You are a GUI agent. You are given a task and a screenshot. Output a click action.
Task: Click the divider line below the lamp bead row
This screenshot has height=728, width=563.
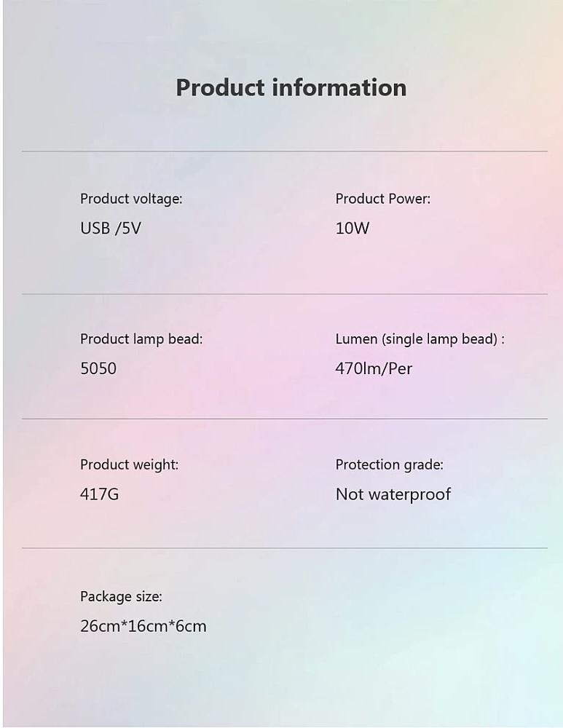coord(284,419)
